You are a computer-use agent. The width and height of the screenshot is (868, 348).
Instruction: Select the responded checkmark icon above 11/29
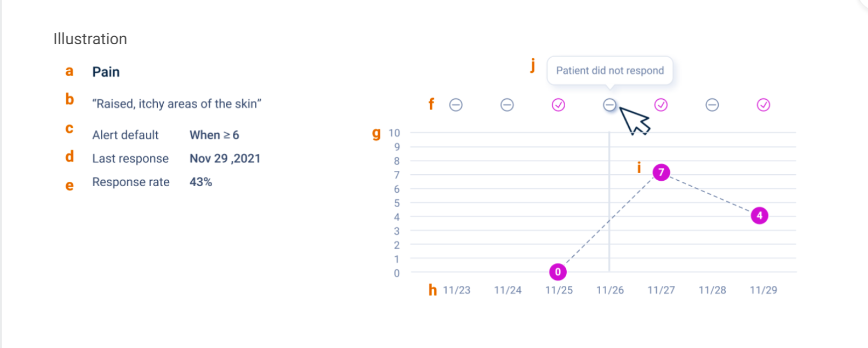[763, 105]
